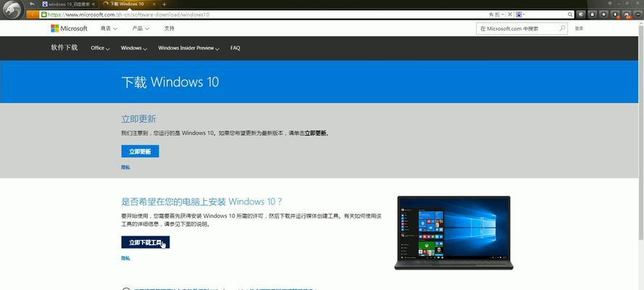Click the 是否希望在您的电脑上安装 Windows 10 heading
Screen dimensions: 644x290
click(201, 202)
